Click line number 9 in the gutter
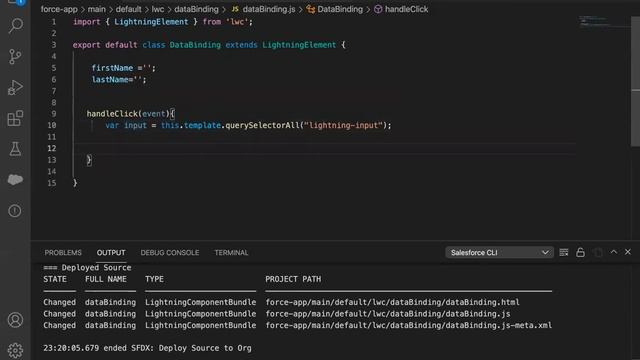 [x=54, y=114]
